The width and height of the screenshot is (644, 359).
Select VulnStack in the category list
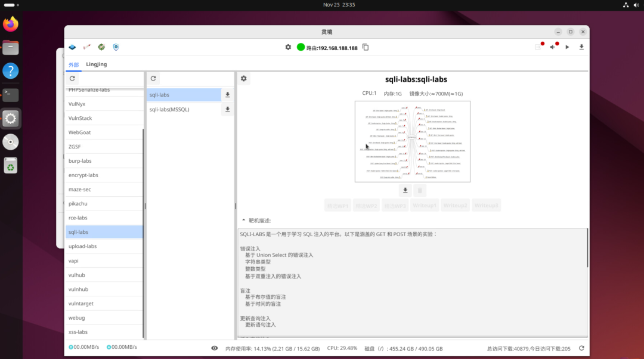(104, 118)
